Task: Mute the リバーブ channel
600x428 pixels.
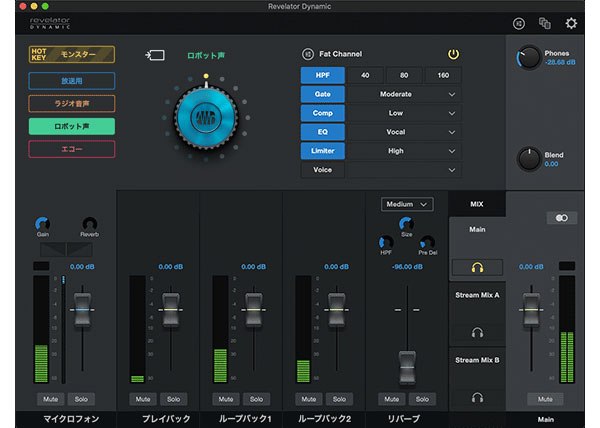Action: click(391, 399)
